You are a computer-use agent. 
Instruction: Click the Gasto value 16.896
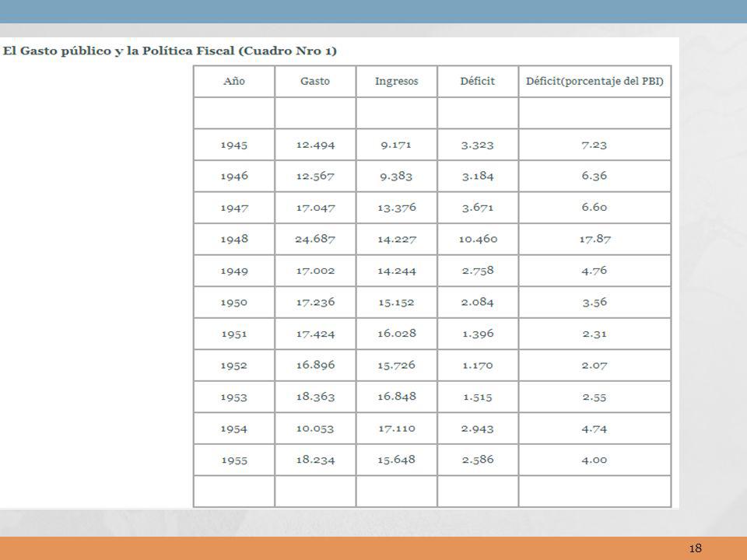click(315, 365)
